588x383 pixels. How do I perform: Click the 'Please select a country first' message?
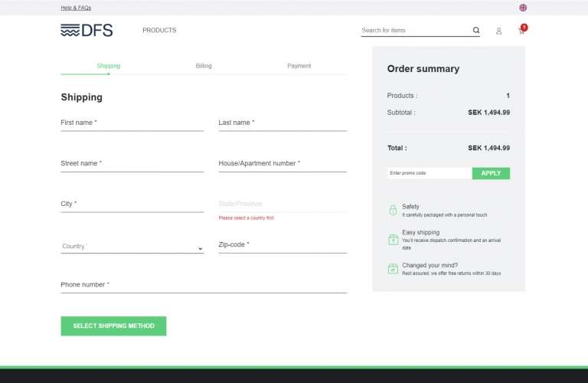[x=246, y=218]
